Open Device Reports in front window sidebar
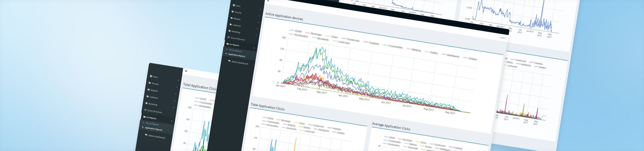Viewport: 644px width, 151px height. coord(235,51)
